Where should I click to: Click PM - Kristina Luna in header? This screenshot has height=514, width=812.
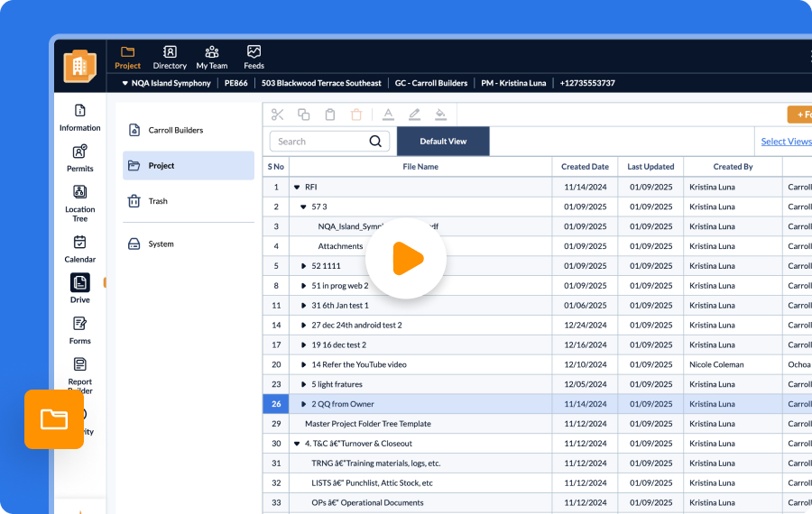513,83
